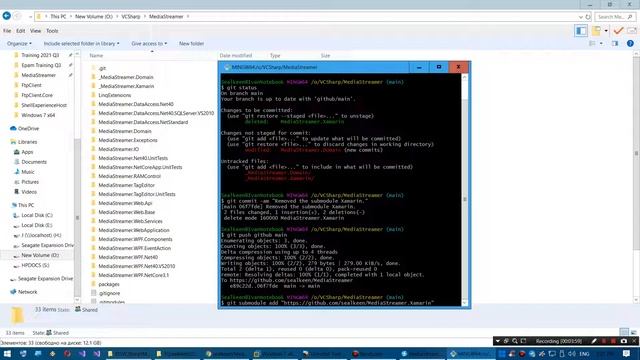This screenshot has width=640, height=360.
Task: Click VCSharp breadcrumb in address bar
Action: [131, 17]
